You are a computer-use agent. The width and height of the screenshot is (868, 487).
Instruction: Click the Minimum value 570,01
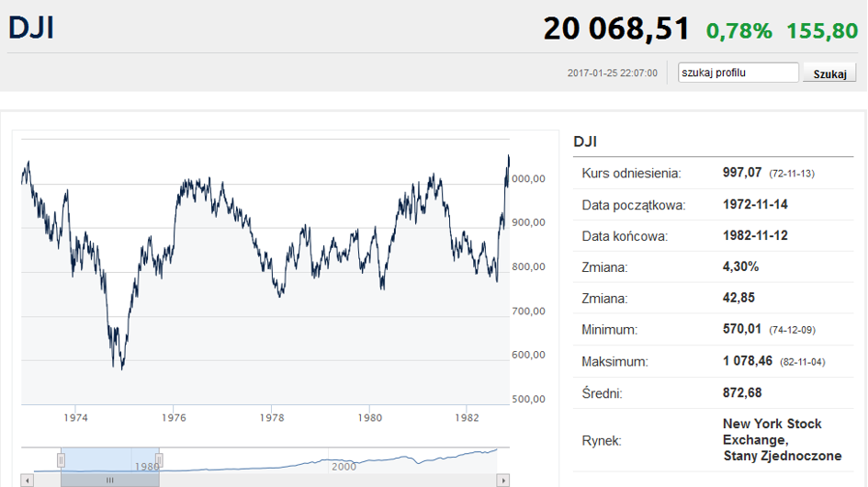click(x=742, y=329)
